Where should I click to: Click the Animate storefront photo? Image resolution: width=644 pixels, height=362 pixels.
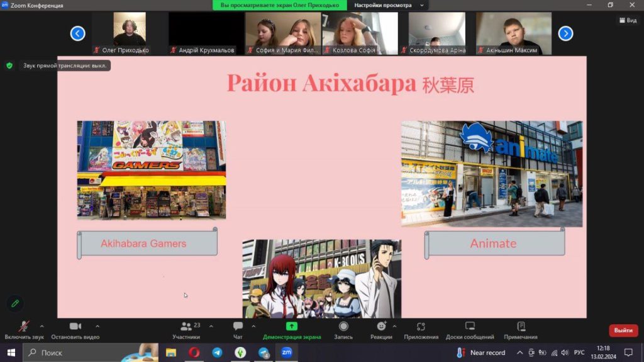coord(492,174)
